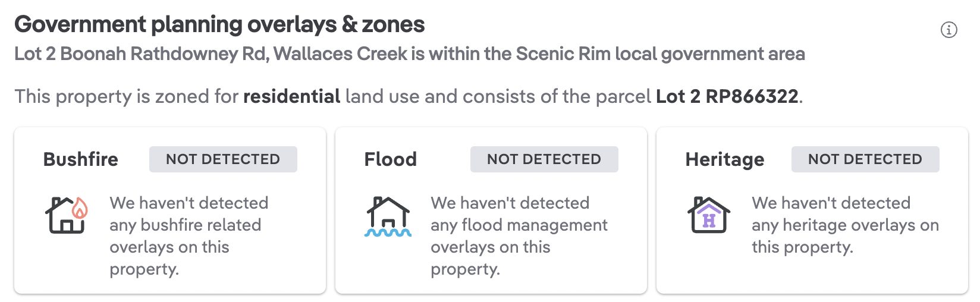Click the Government planning overlays & zones heading
The width and height of the screenshot is (980, 302).
[219, 24]
